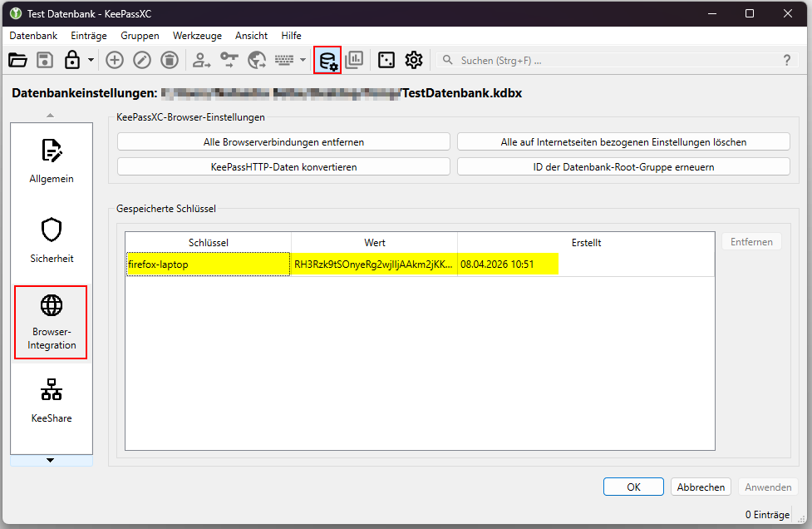Copy username with the person arrow icon
812x529 pixels.
[201, 60]
